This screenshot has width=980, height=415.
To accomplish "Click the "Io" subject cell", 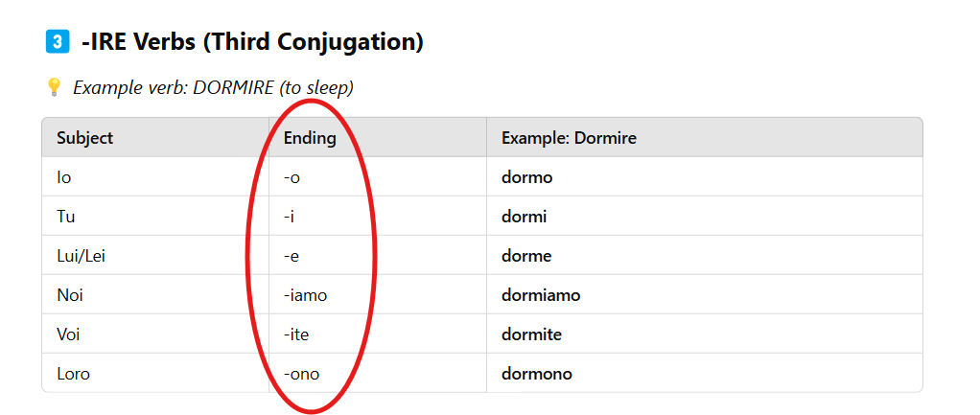I will pyautogui.click(x=63, y=177).
